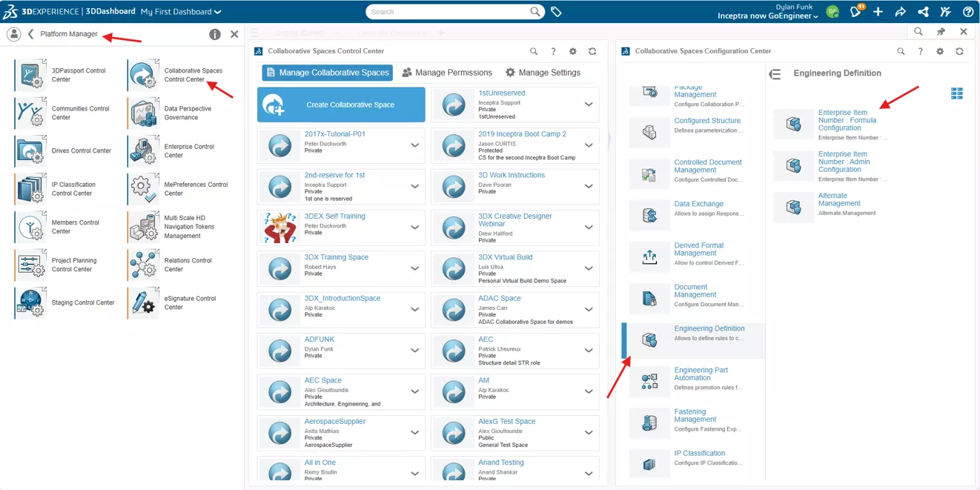Switch to Manage Permissions tab
This screenshot has width=980, height=490.
pyautogui.click(x=447, y=73)
